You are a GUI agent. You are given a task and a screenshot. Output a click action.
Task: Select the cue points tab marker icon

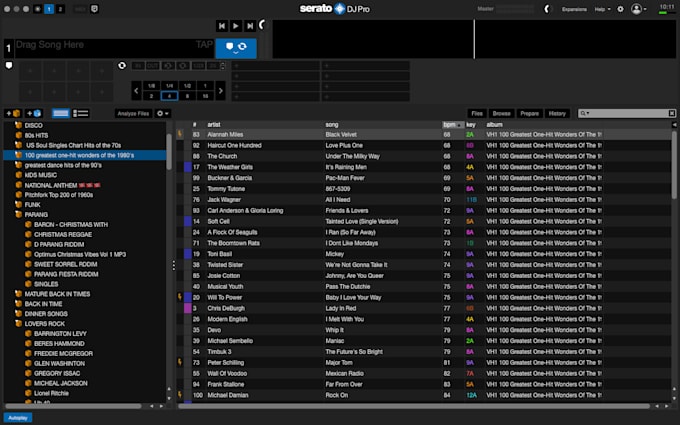9,65
